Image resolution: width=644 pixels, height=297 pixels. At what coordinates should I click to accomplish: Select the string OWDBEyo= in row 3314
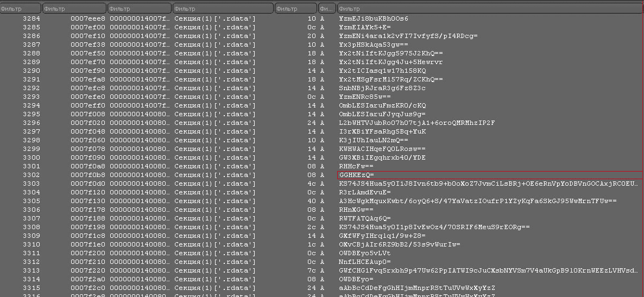pos(356,279)
